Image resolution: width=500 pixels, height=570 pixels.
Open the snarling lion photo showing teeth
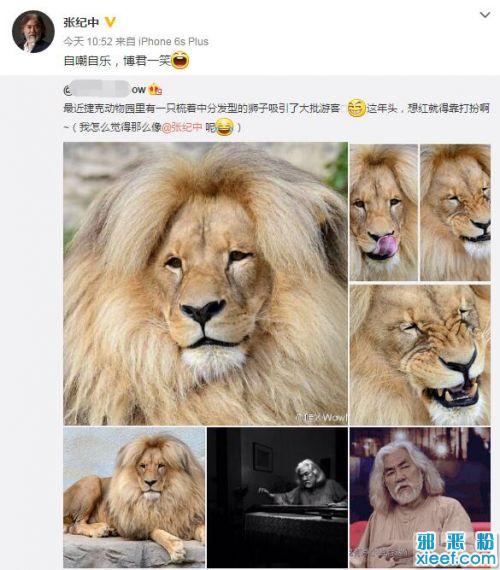420,355
